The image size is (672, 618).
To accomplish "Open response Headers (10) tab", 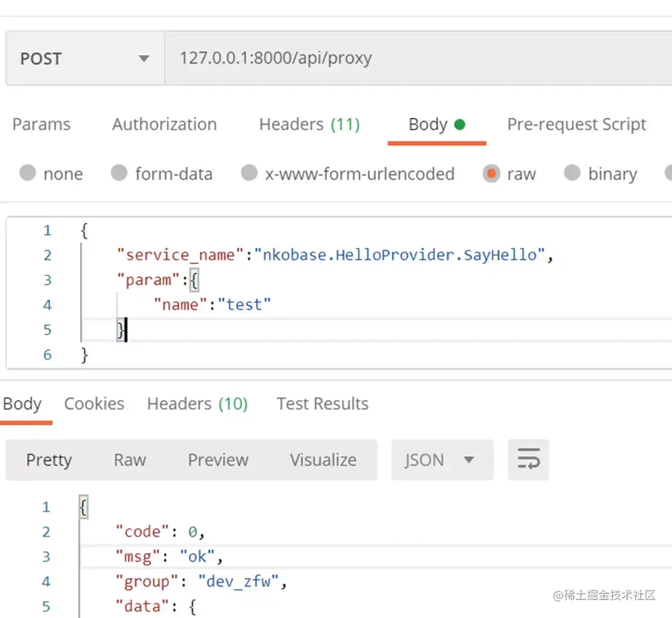I will [197, 404].
